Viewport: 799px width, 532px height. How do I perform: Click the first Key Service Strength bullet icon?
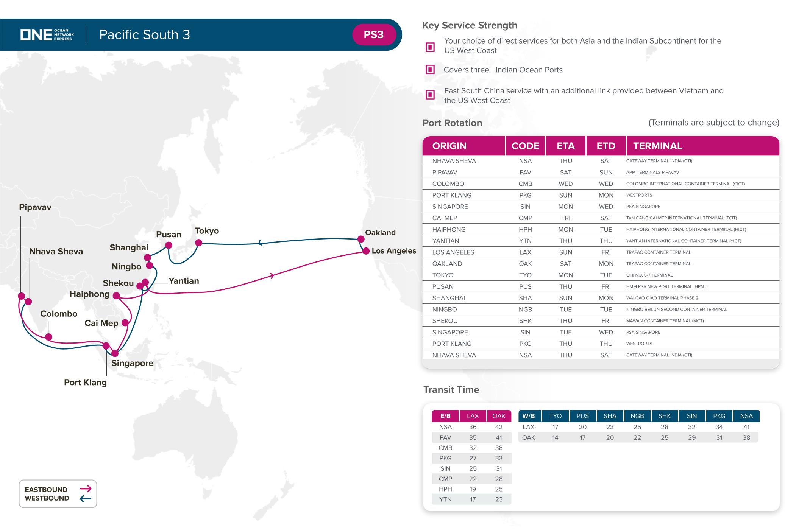pos(430,47)
